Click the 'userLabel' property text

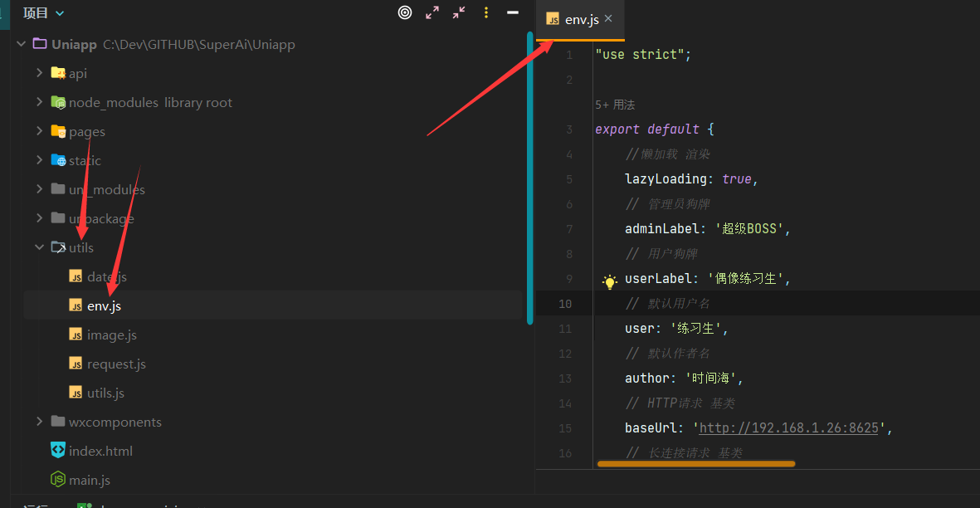pos(658,279)
